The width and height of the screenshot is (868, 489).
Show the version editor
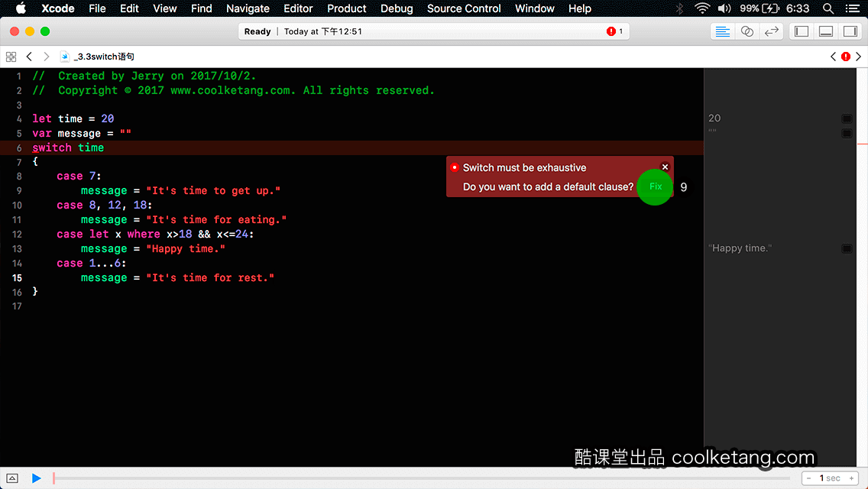(x=771, y=31)
